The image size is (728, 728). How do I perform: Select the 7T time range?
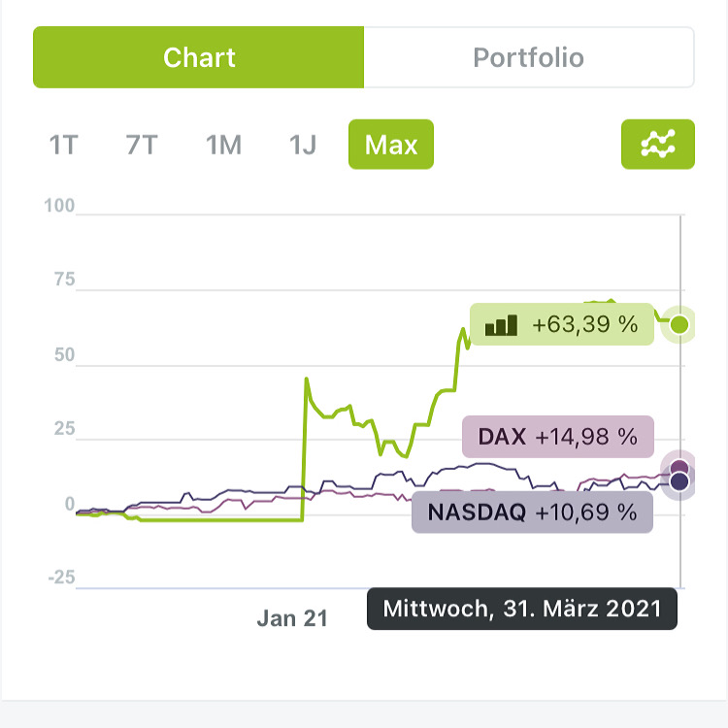click(142, 146)
